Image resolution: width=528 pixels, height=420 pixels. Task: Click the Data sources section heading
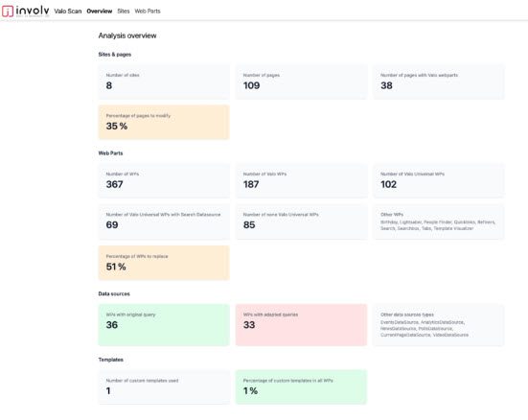(x=114, y=293)
